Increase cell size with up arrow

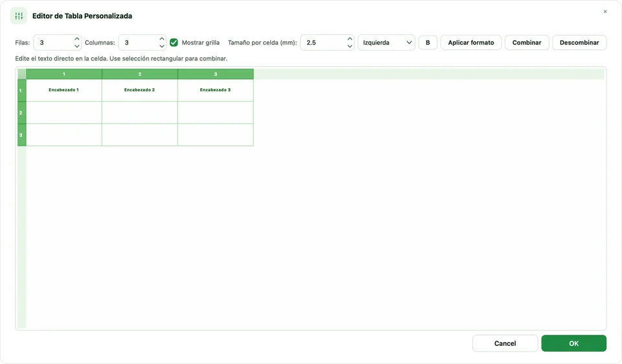click(349, 39)
